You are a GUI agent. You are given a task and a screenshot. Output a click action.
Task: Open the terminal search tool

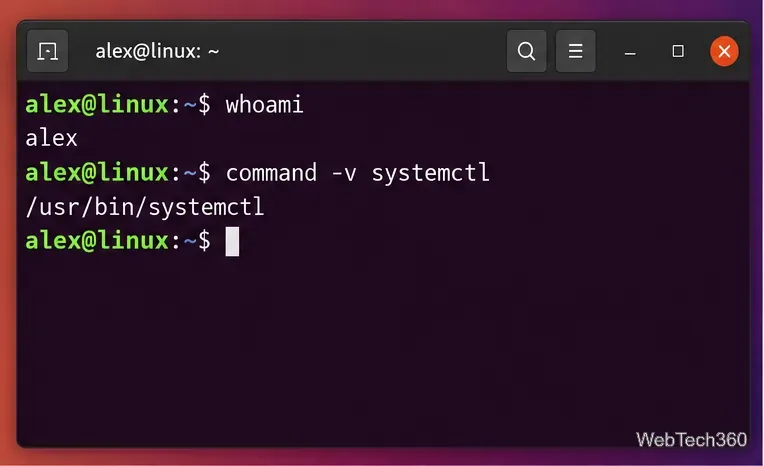pos(526,51)
